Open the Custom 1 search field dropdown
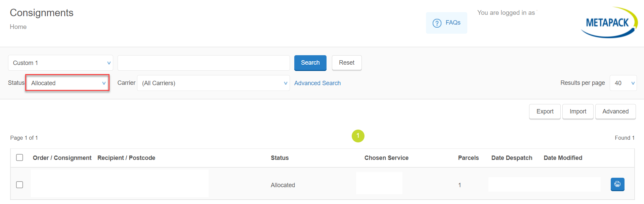 60,63
